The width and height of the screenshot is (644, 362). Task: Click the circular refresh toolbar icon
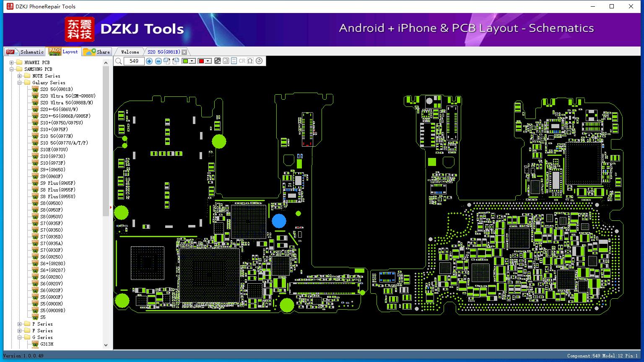[x=259, y=61]
